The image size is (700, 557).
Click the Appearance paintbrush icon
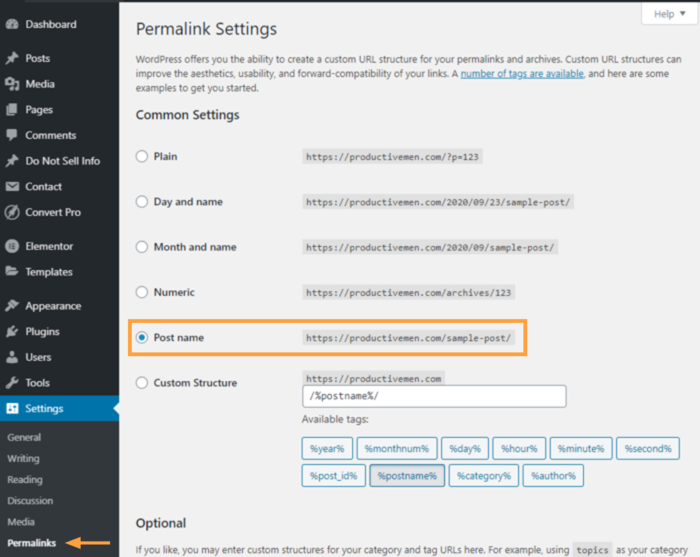pyautogui.click(x=12, y=306)
